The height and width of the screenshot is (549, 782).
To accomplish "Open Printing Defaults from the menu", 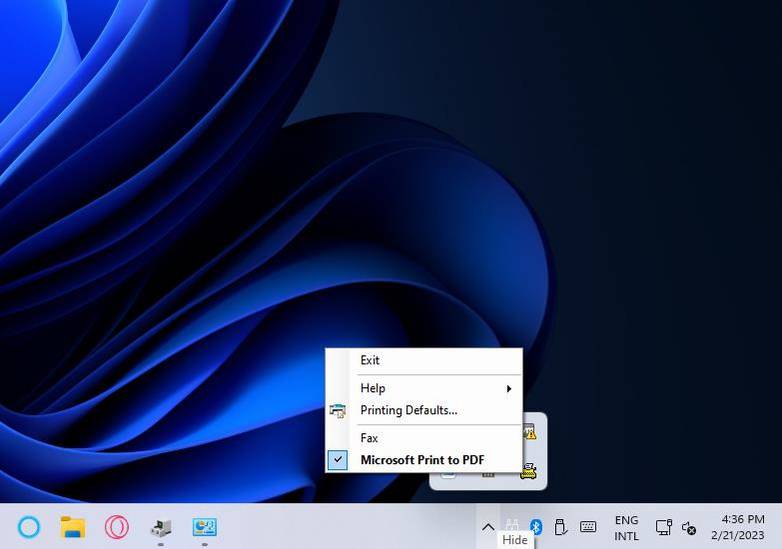I will [408, 410].
